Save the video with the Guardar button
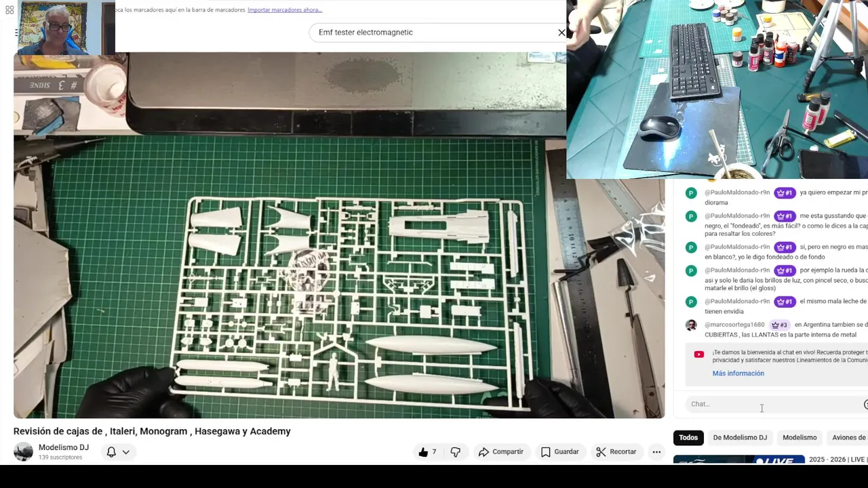Screen dimensions: 868x488 click(559, 452)
